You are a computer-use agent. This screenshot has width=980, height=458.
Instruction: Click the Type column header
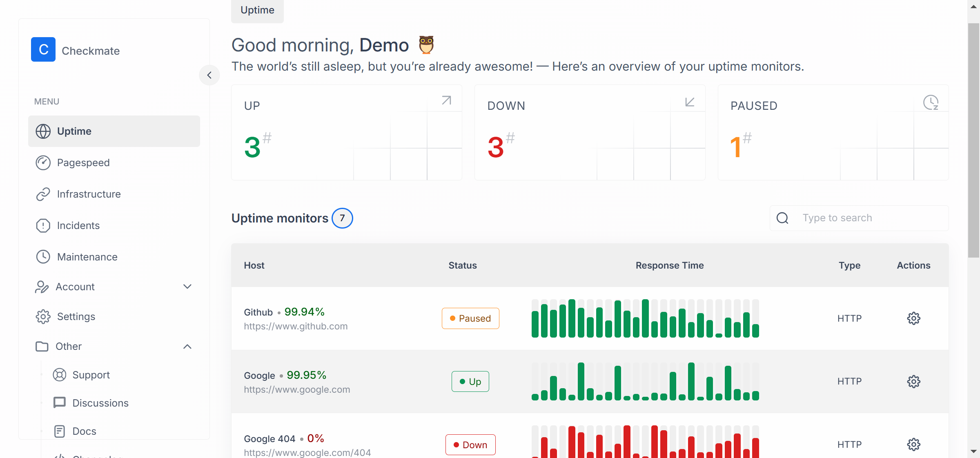pos(849,265)
